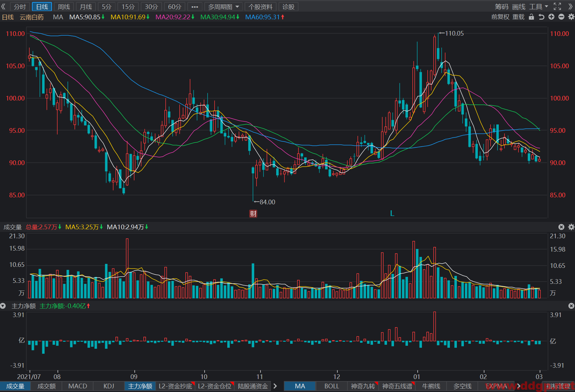Click the collapse left double-chevron icon
This screenshot has height=392, width=575.
tap(3, 7)
